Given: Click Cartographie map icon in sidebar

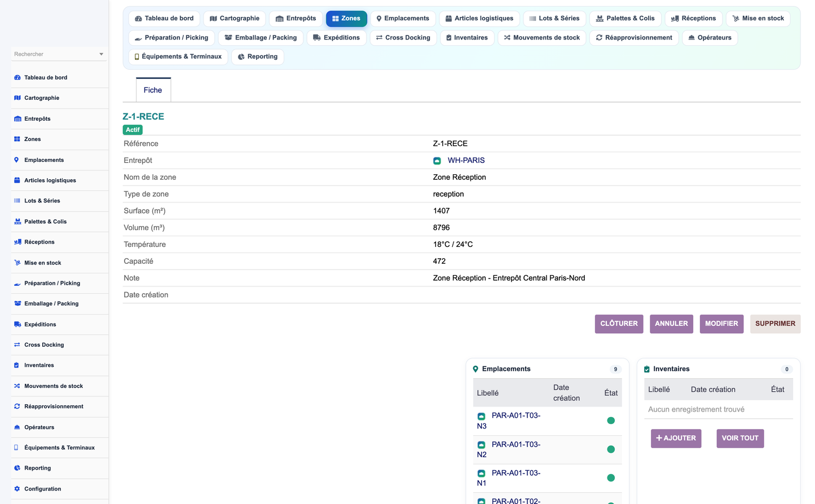Looking at the screenshot, I should (x=17, y=98).
